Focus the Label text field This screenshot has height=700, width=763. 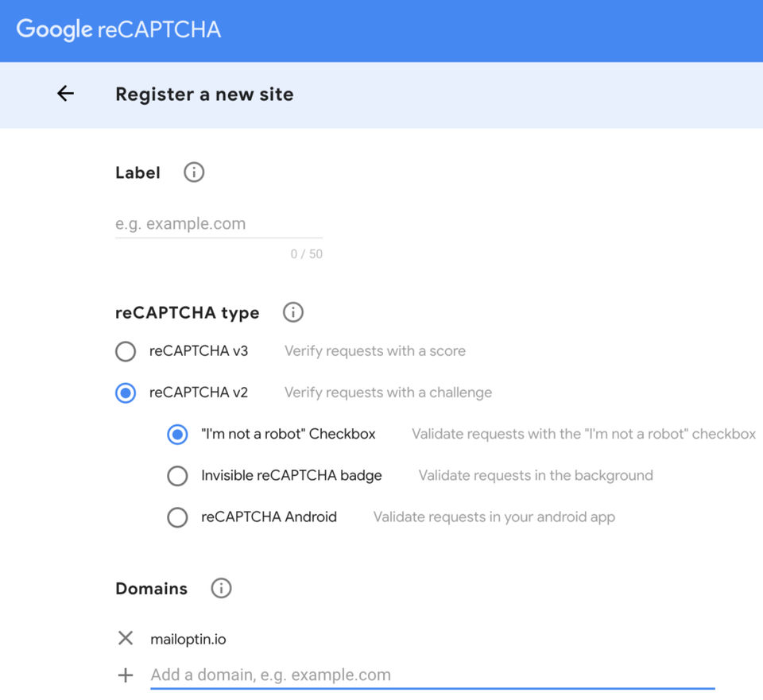coord(219,224)
